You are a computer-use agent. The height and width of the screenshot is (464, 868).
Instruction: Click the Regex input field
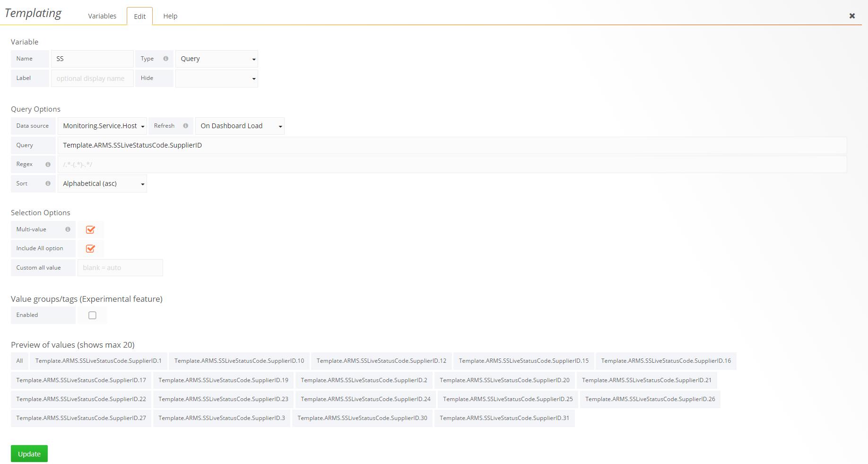[452, 165]
